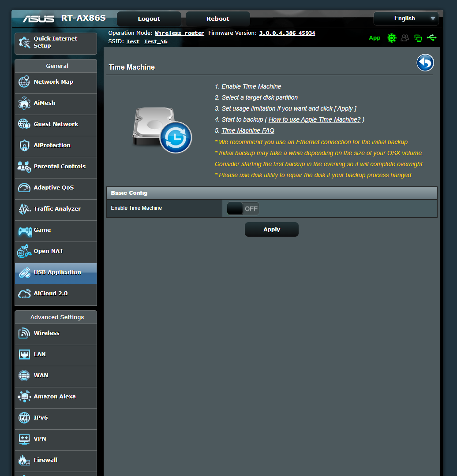Click the Firewall flame icon
The width and height of the screenshot is (457, 476).
point(24,460)
